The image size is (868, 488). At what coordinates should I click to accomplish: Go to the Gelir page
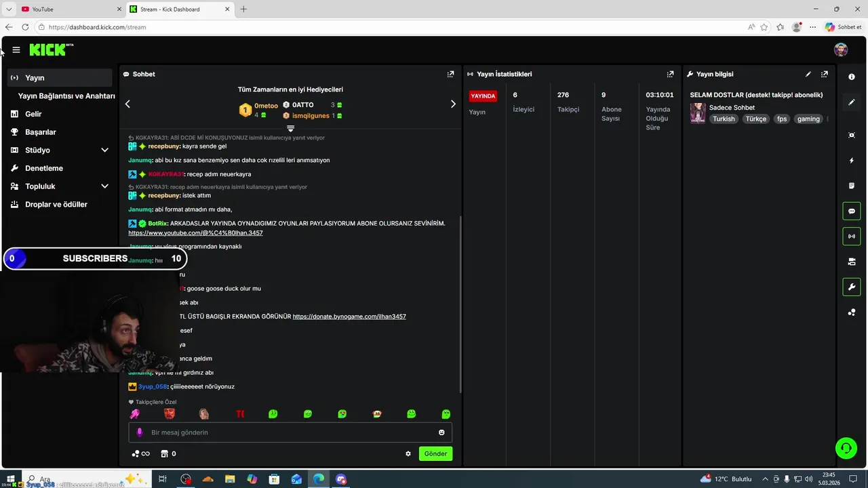pyautogui.click(x=33, y=114)
